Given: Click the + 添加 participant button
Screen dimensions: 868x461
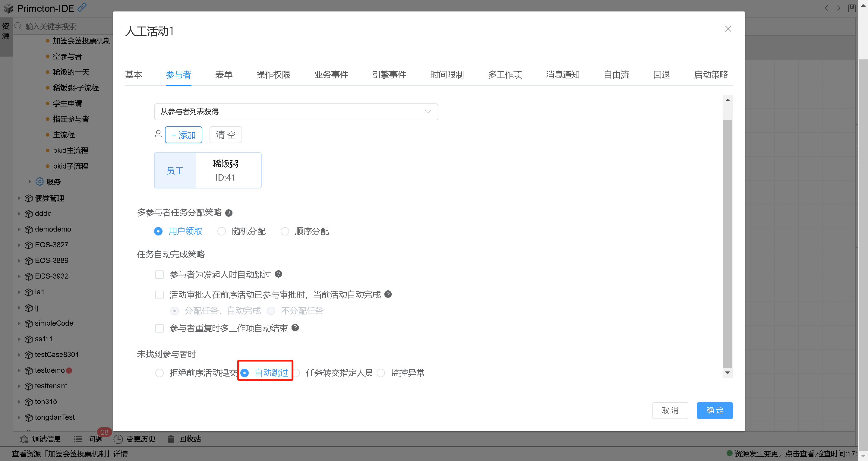Looking at the screenshot, I should click(183, 135).
